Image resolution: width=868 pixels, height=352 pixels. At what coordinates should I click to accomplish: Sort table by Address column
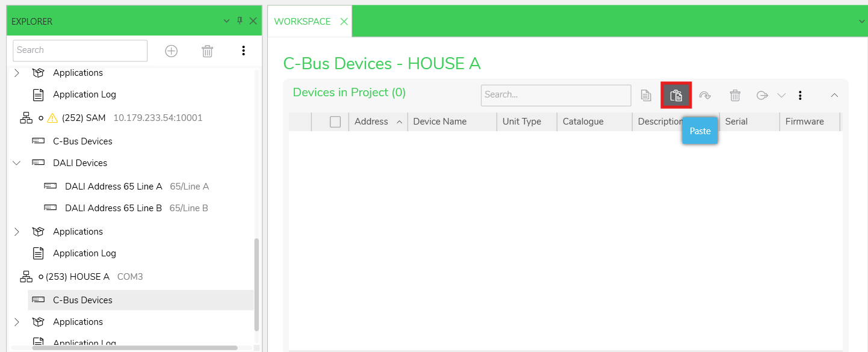(x=371, y=122)
